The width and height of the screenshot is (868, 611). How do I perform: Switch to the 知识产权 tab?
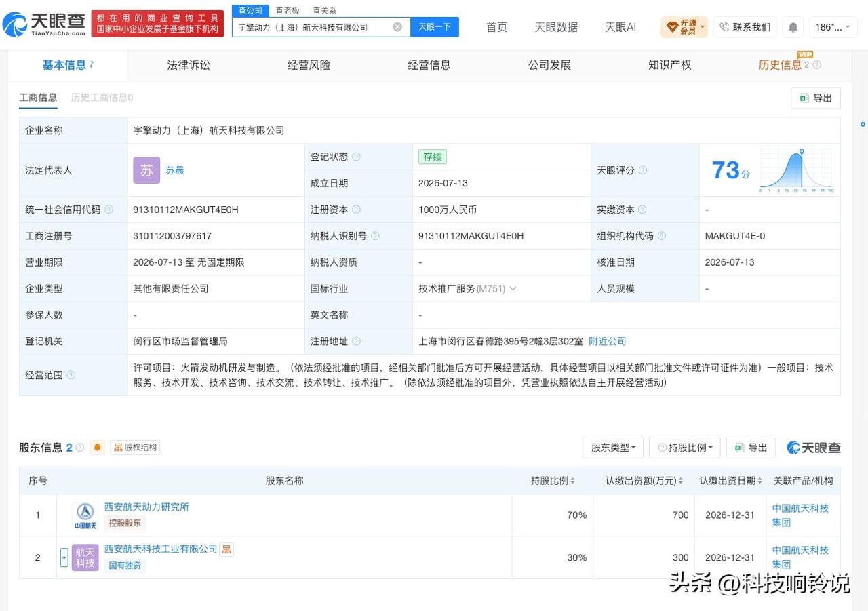pyautogui.click(x=670, y=65)
